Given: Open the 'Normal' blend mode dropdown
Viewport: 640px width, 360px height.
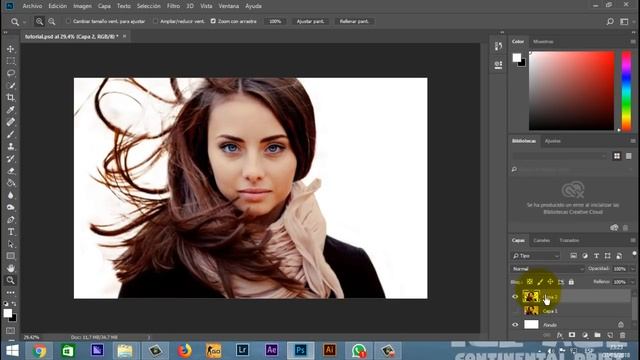Looking at the screenshot, I should click(547, 269).
